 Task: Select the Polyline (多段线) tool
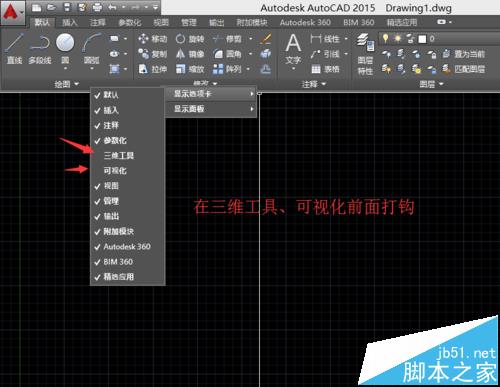[40, 48]
